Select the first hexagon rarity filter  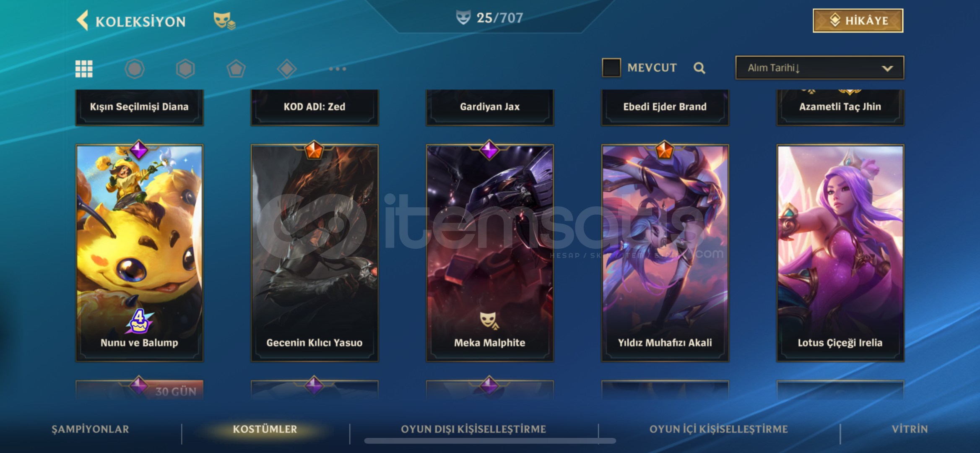[x=135, y=69]
